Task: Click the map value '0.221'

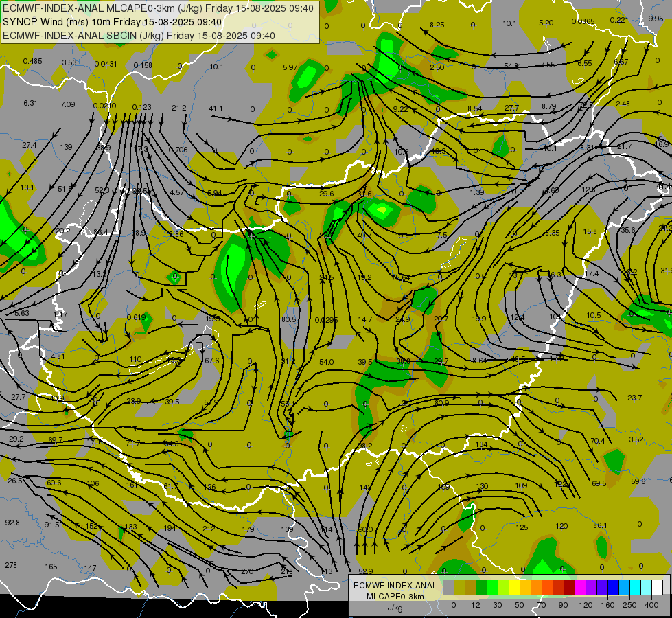Action: pyautogui.click(x=619, y=20)
